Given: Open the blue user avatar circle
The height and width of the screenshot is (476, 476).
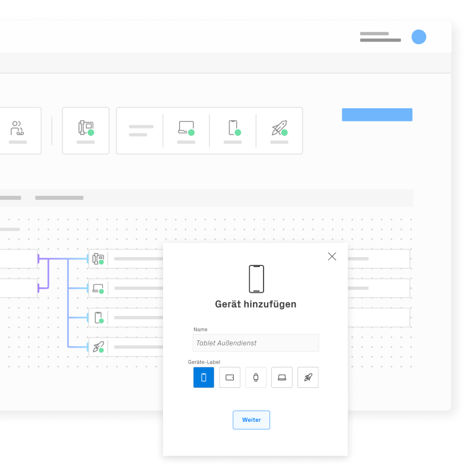Looking at the screenshot, I should pos(419,37).
